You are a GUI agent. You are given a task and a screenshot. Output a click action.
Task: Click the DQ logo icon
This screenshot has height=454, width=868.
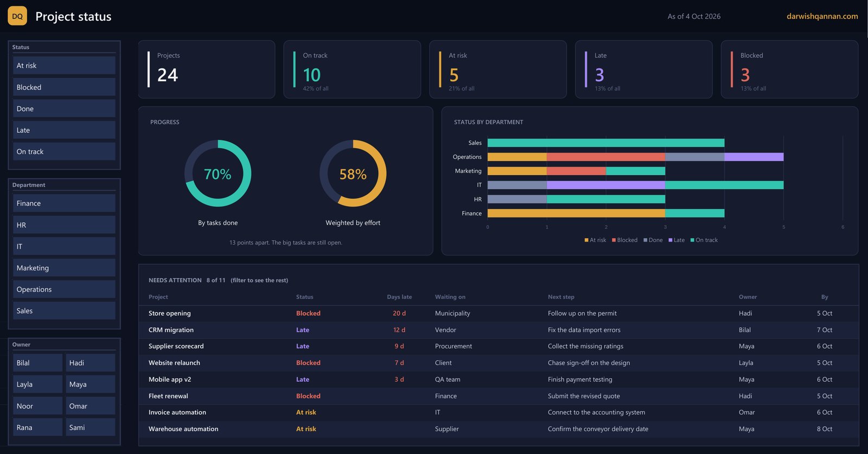17,16
